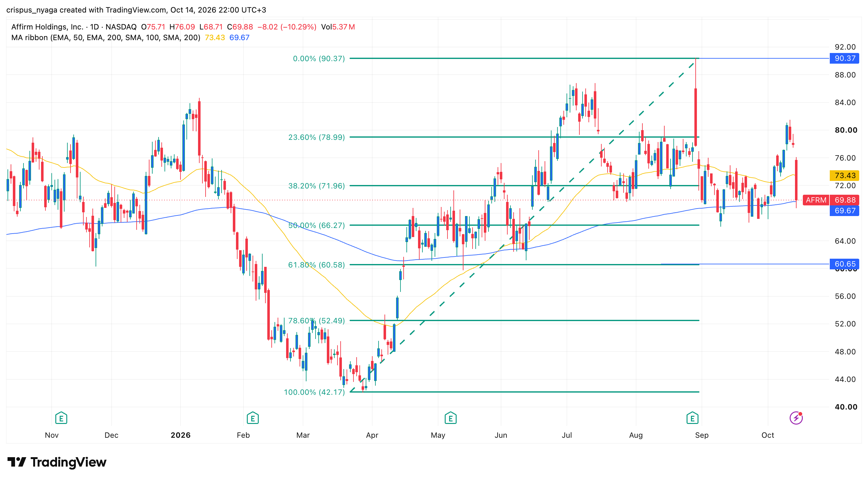Select the yellow 73.43 moving average label

844,175
